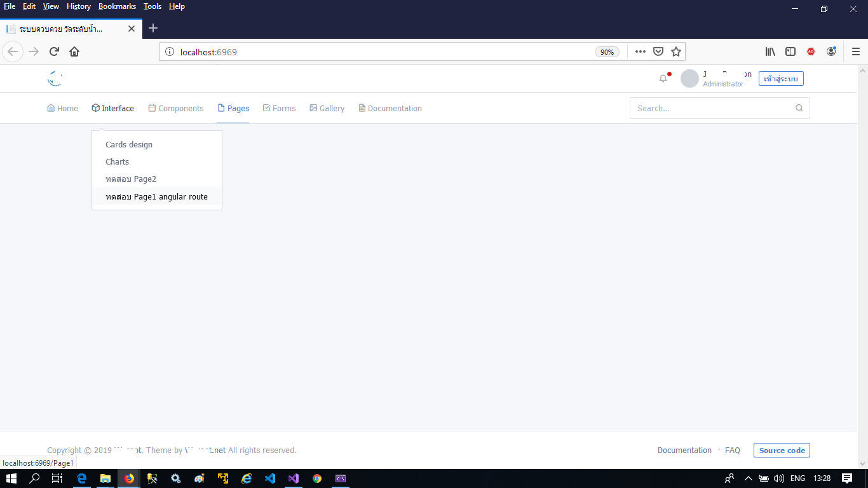Click the site logo in the header
The image size is (868, 488).
pos(55,78)
